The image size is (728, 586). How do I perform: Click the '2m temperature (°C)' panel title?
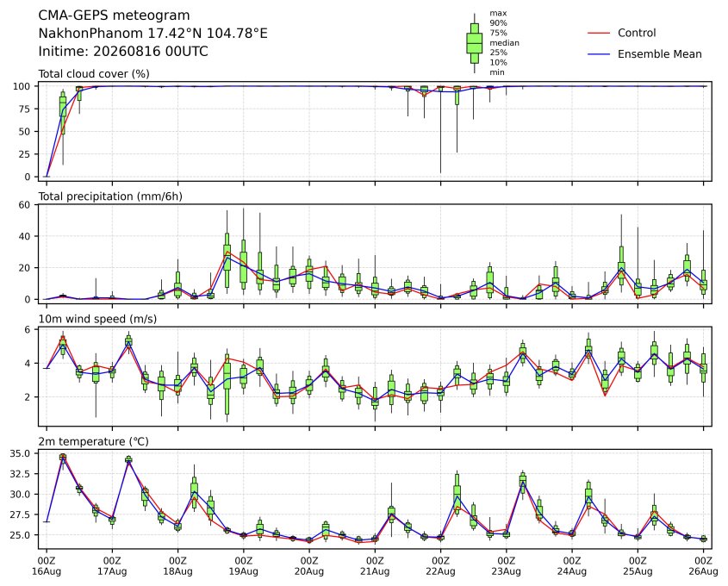[93, 441]
